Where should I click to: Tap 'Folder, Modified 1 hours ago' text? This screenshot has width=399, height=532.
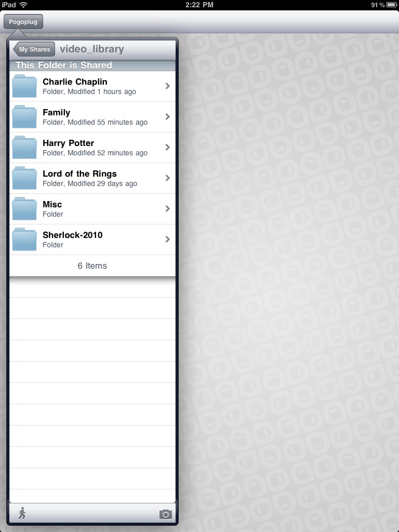coord(89,91)
